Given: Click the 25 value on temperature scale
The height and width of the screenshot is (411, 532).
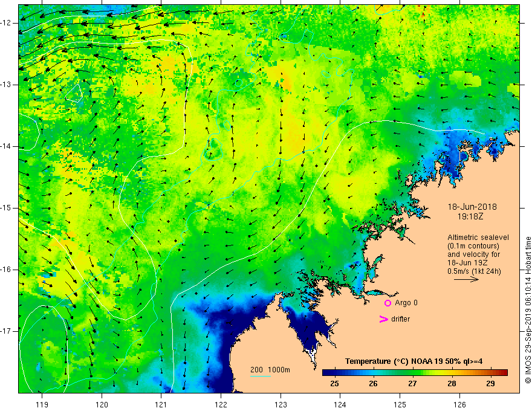Looking at the screenshot, I should (x=334, y=384).
